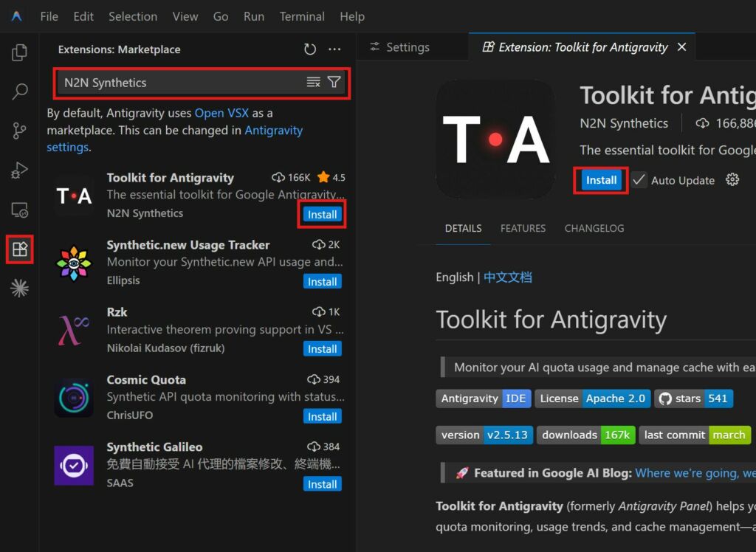This screenshot has width=756, height=552.
Task: Switch to the FEATURES tab
Action: point(523,229)
